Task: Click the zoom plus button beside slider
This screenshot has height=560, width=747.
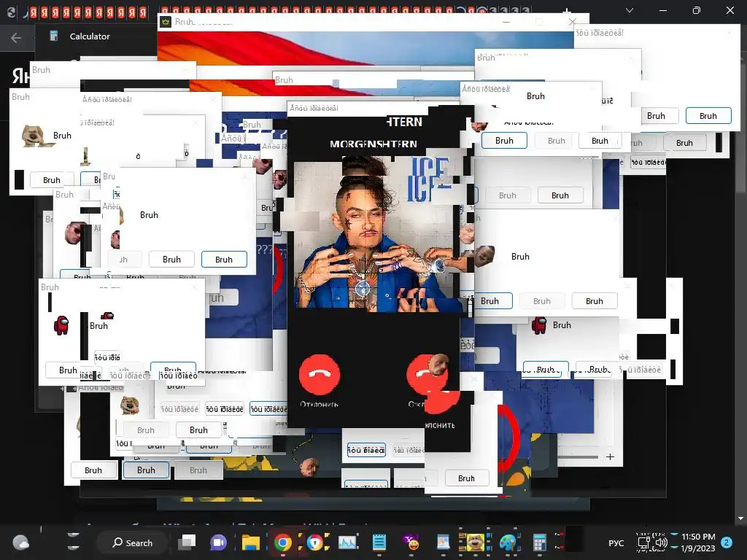Action: coord(611,456)
